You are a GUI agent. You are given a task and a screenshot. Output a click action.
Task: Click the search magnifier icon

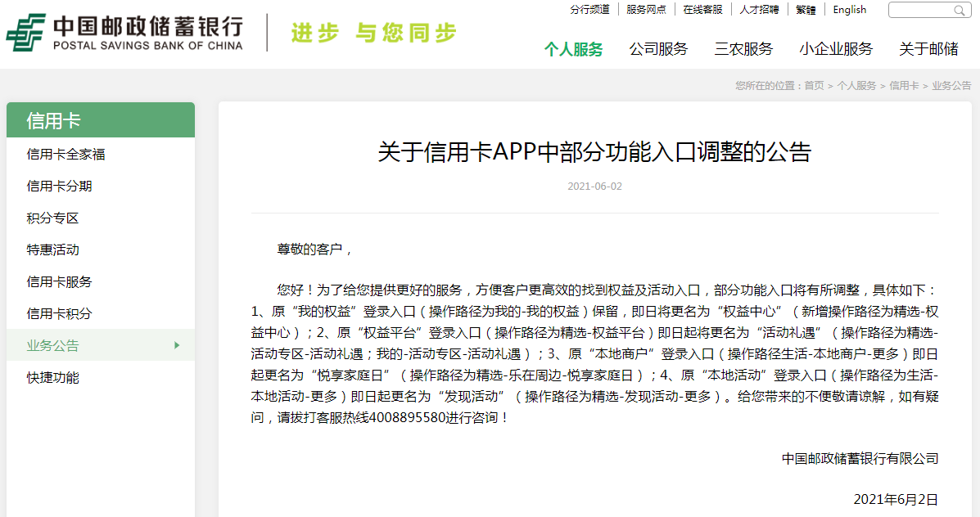tap(959, 11)
